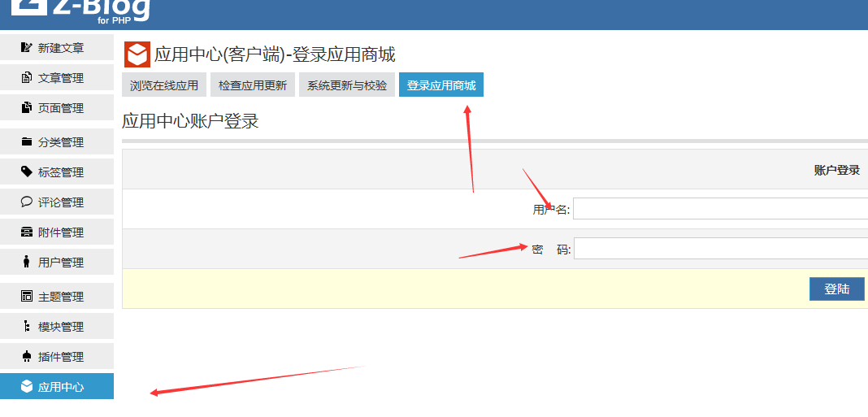Screen dimensions: 868x417
Task: Switch to the 浏览在线应用 tab
Action: tap(164, 85)
